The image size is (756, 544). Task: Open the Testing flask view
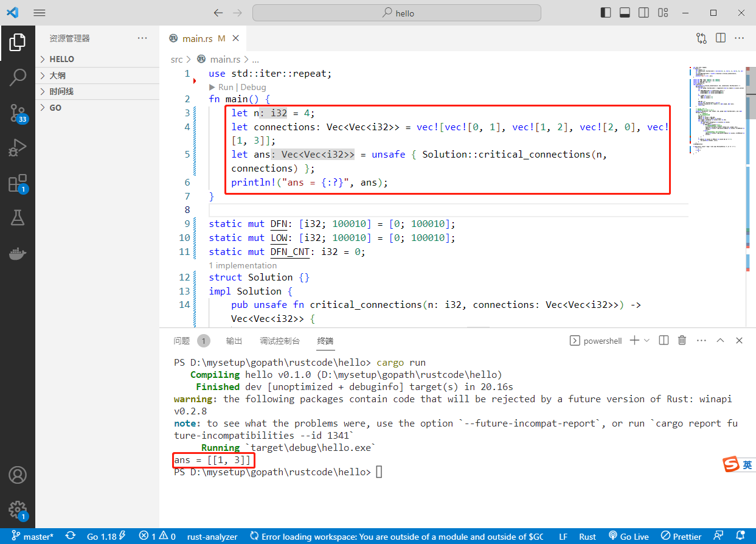click(x=18, y=218)
